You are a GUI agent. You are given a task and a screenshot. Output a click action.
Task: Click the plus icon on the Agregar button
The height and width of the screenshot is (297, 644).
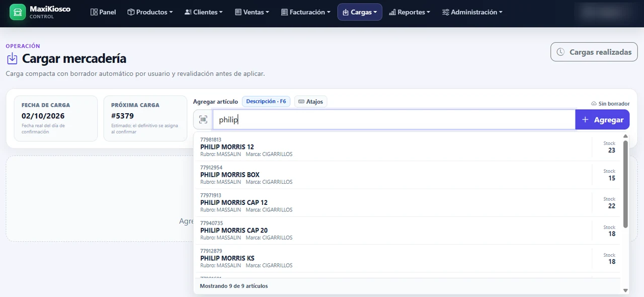click(x=585, y=120)
